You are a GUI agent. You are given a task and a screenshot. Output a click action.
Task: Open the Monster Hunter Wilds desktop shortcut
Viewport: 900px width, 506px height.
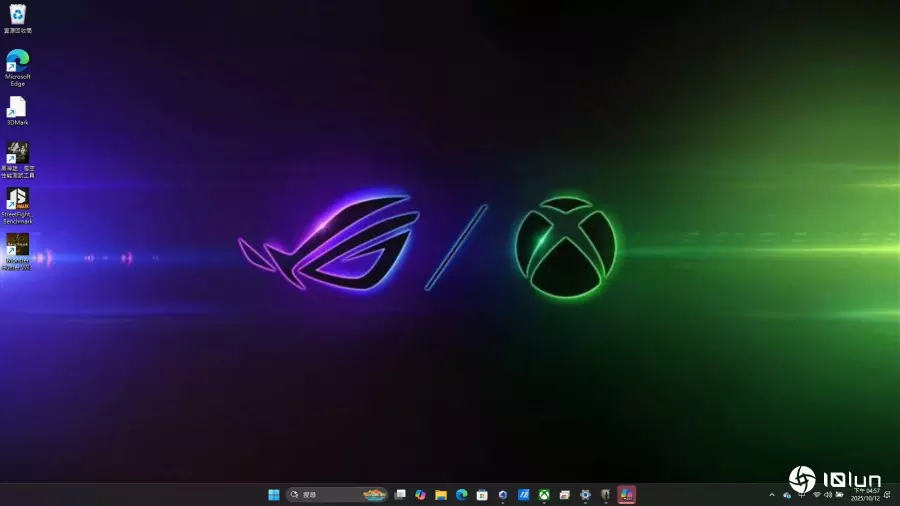17,246
